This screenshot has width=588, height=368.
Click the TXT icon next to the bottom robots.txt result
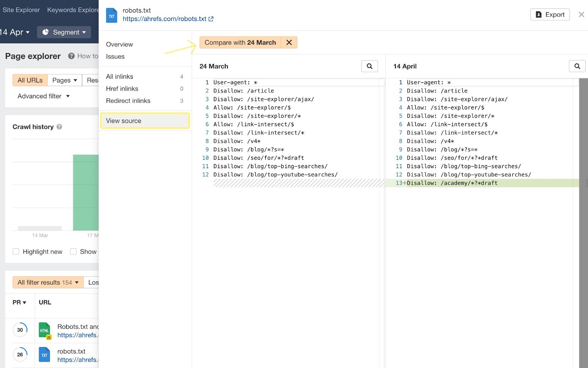pos(44,355)
